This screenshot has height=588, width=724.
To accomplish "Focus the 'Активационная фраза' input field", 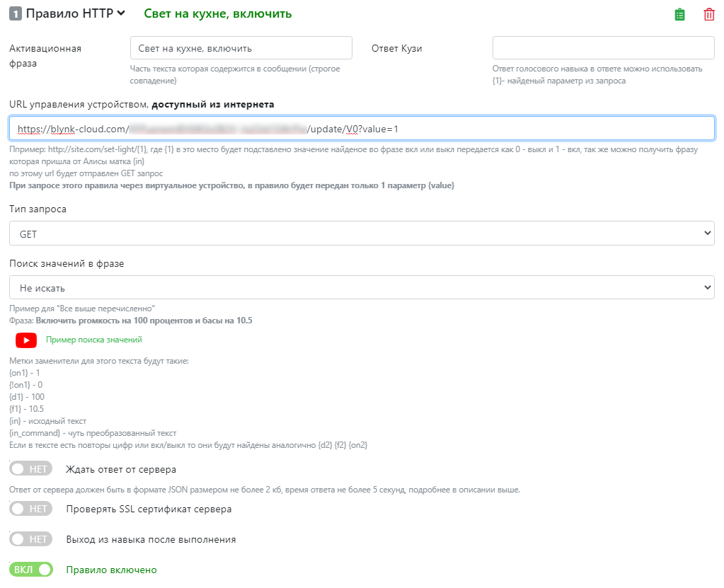I will [241, 48].
